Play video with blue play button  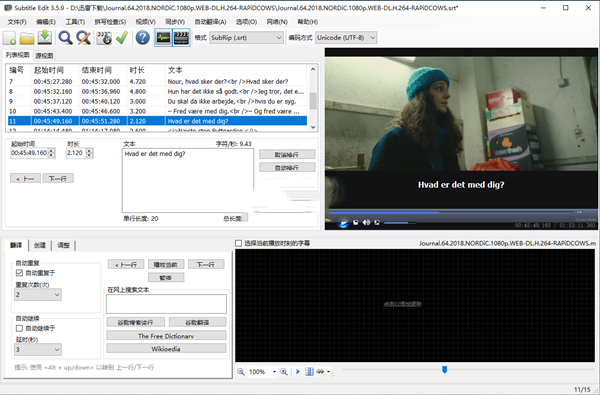[x=343, y=224]
